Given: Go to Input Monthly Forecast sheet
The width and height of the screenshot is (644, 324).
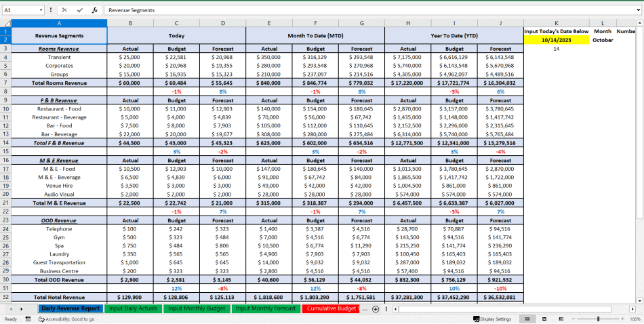Looking at the screenshot, I should (x=266, y=308).
